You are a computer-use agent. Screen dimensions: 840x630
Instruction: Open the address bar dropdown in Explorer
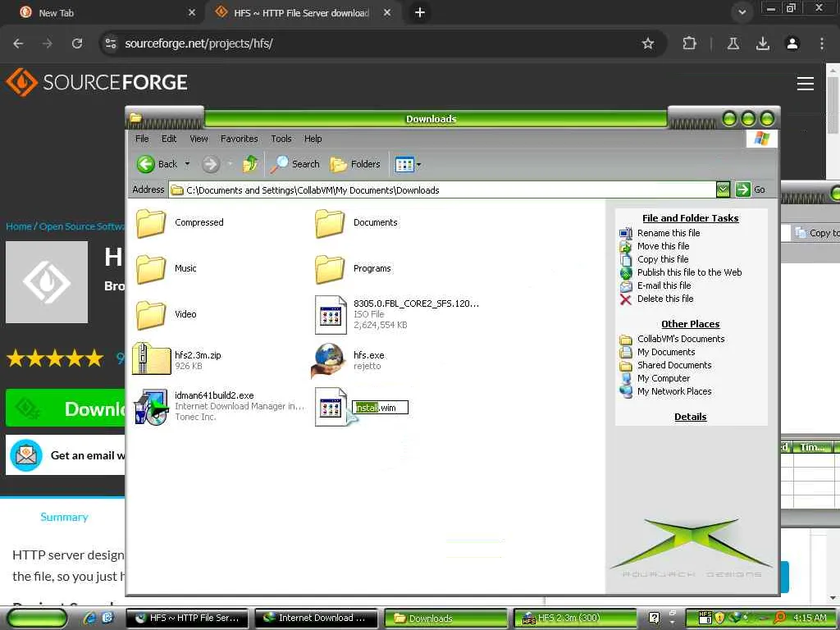(723, 189)
